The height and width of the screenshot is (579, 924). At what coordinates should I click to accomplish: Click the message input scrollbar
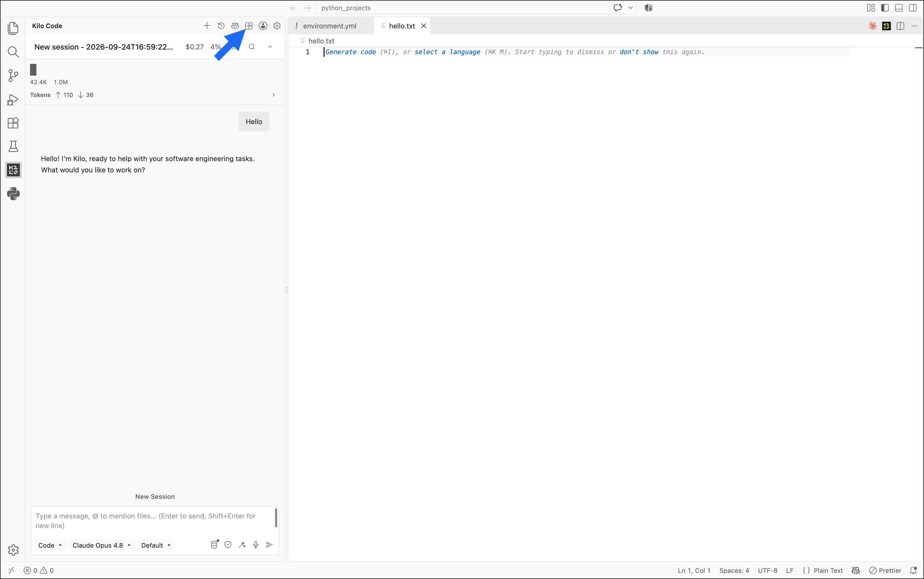tap(276, 518)
